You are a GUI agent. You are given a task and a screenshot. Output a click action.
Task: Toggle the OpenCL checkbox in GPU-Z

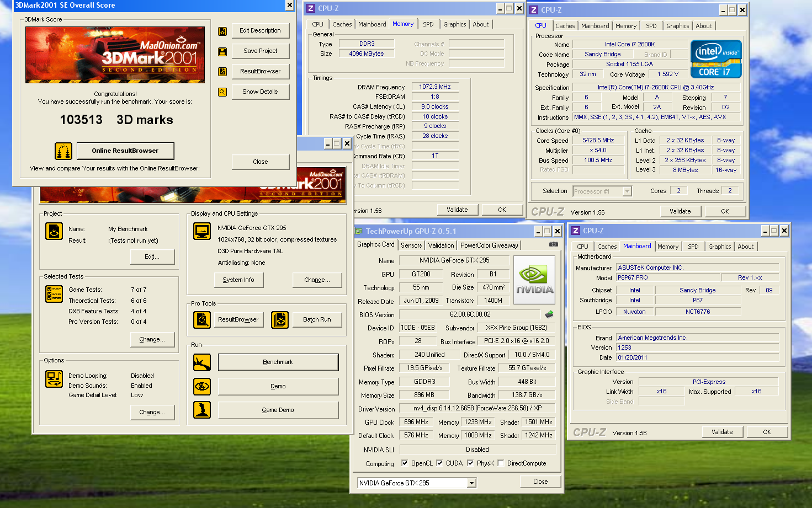[405, 463]
